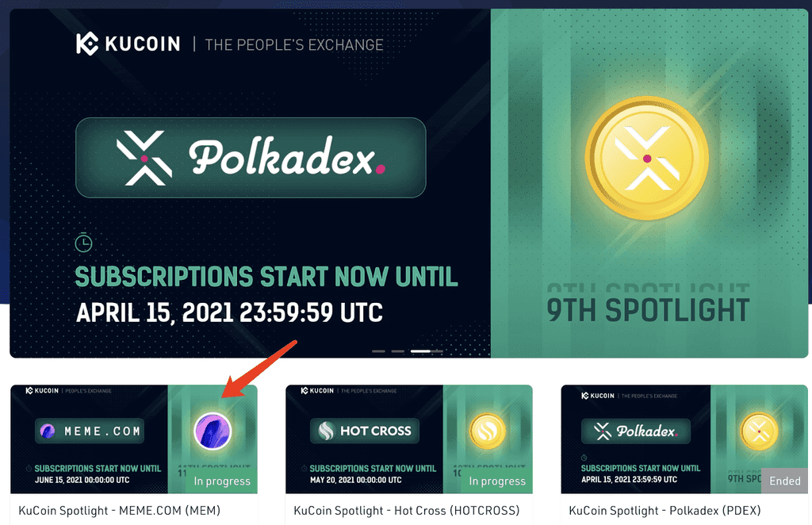Click In progress badge on MEME.COM card
Viewport: 812px width, 525px height.
pos(222,481)
